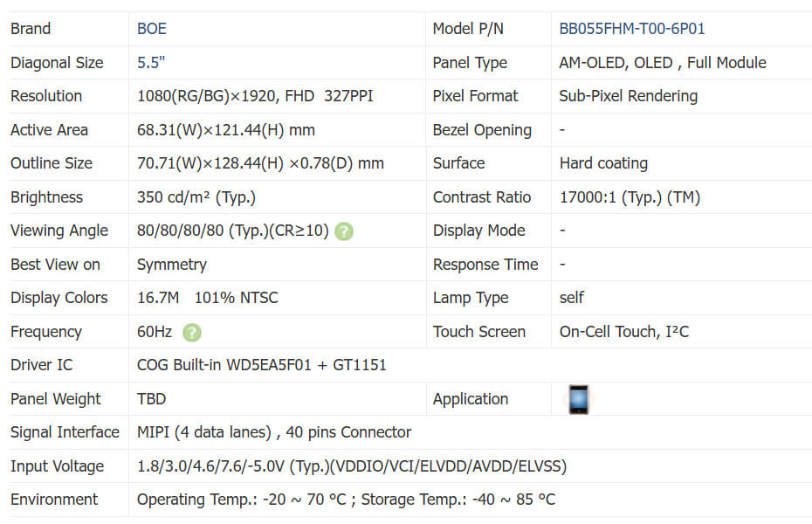Click the MIPI signal interface value
Viewport: 812px width, 524px height.
[274, 432]
